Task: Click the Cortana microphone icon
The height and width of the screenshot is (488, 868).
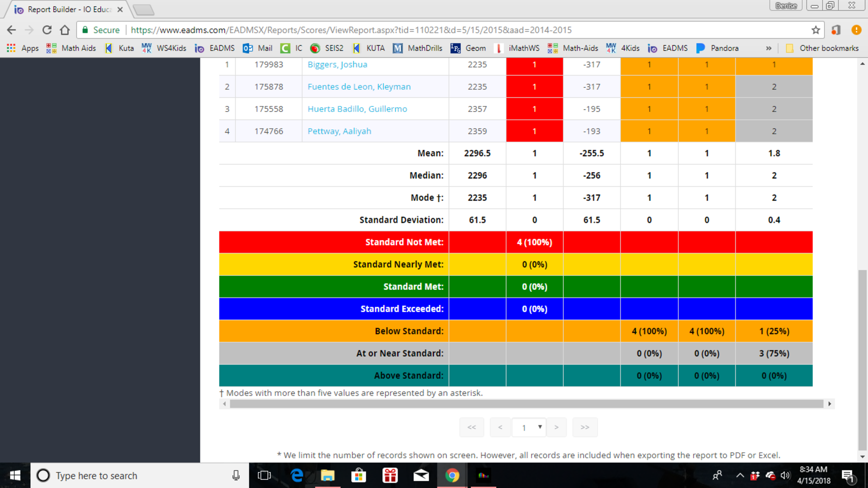Action: coord(236,475)
